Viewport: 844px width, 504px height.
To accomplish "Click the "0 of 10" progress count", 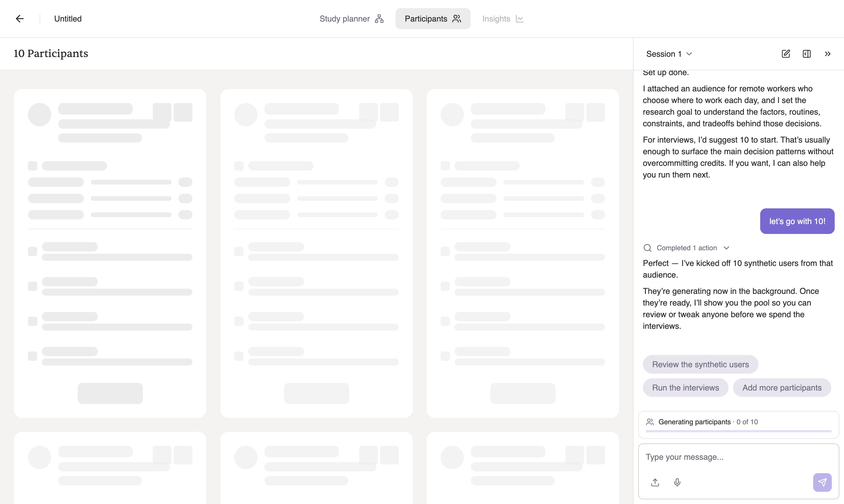I will tap(747, 422).
